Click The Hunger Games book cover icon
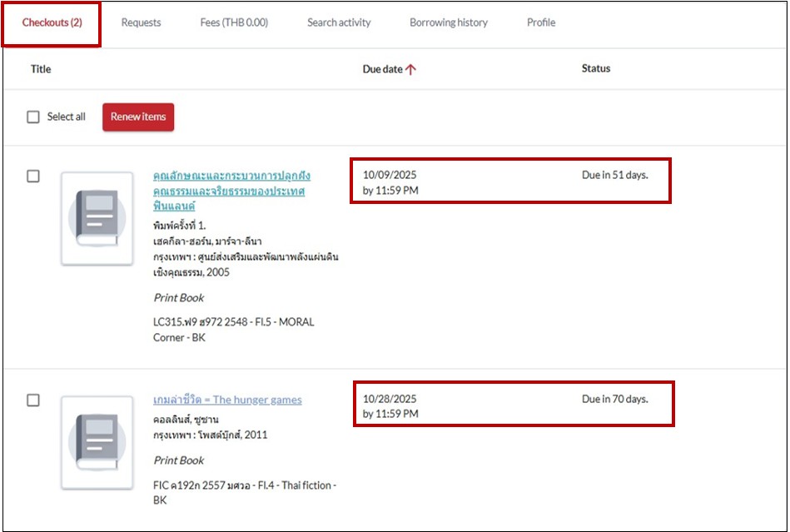 point(97,442)
